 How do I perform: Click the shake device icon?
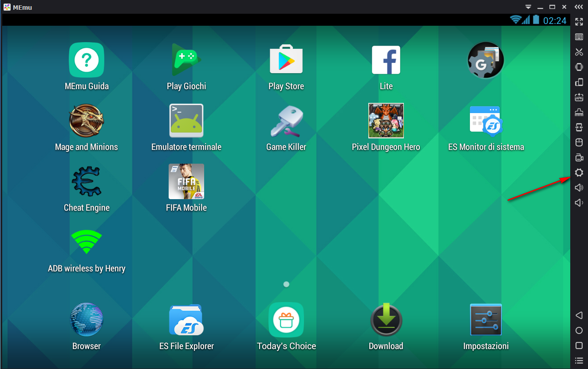click(579, 67)
